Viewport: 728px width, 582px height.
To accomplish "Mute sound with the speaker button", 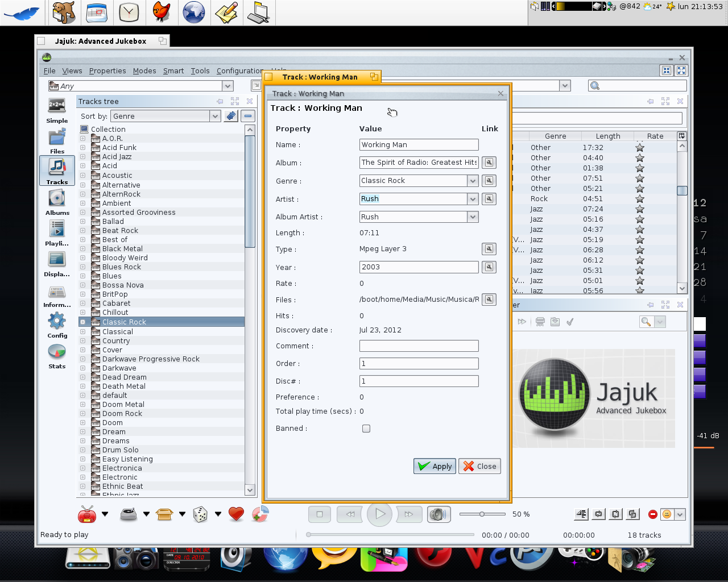I will click(x=438, y=514).
